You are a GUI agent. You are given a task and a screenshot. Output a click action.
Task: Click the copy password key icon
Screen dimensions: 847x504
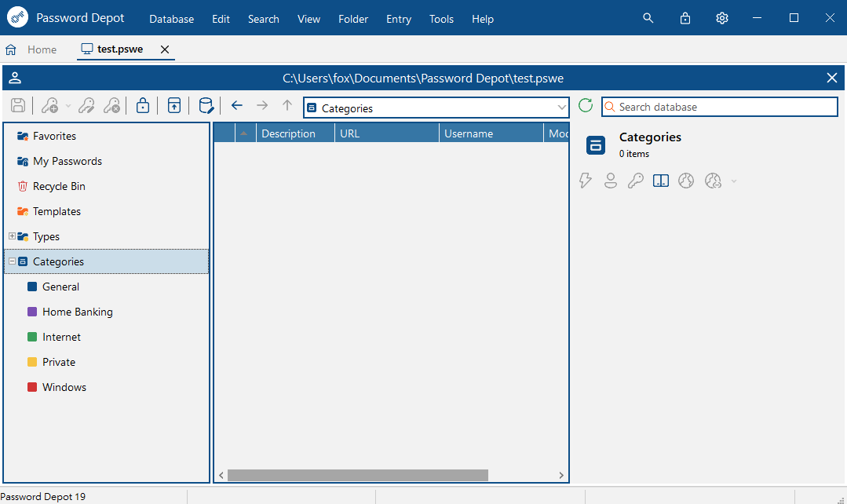635,181
